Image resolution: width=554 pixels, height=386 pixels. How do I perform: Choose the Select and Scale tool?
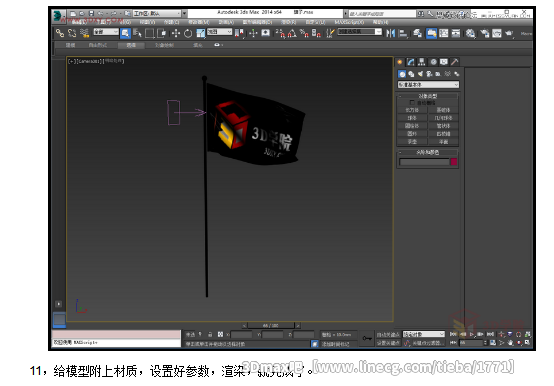(x=200, y=34)
